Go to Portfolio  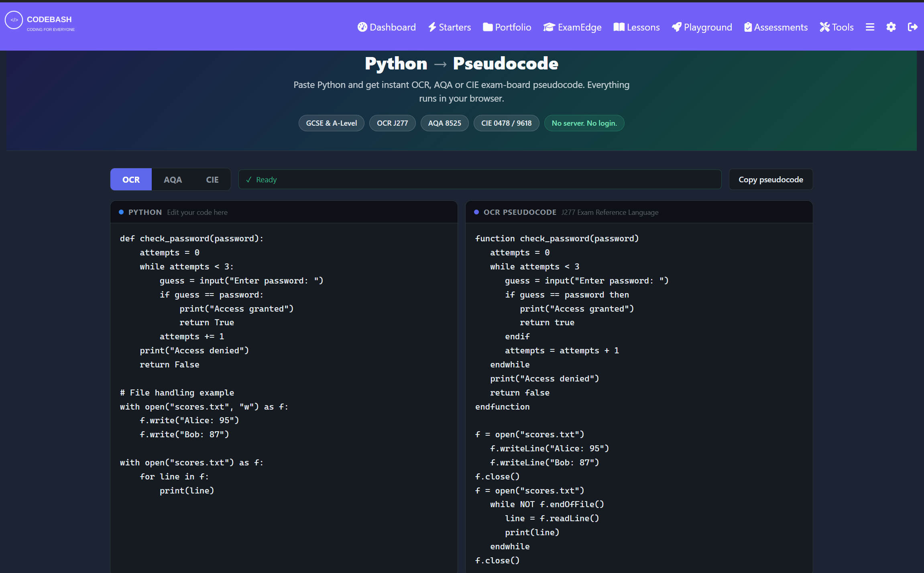pyautogui.click(x=507, y=27)
